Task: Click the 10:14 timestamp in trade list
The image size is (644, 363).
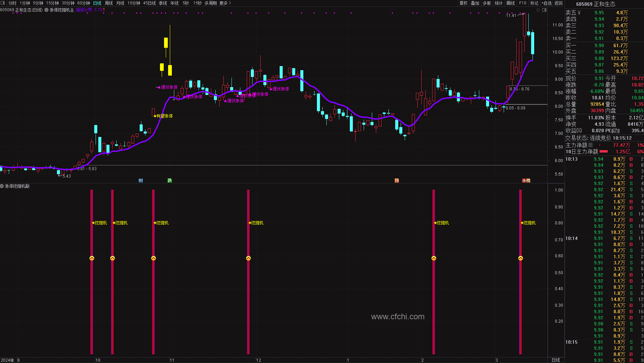Action: pos(571,238)
